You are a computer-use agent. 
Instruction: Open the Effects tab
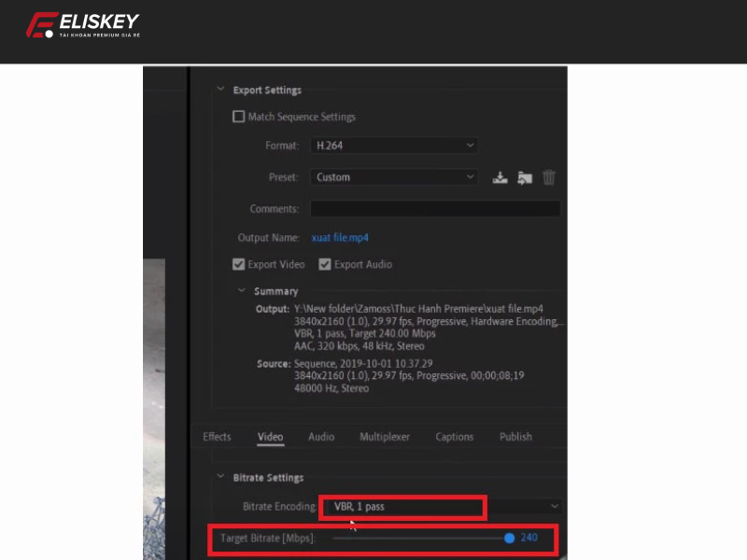tap(217, 436)
